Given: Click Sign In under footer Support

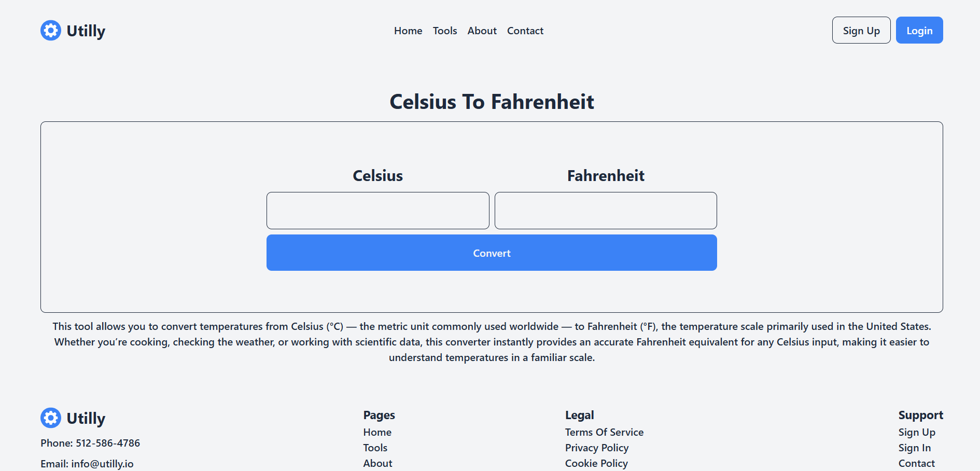Looking at the screenshot, I should 915,448.
